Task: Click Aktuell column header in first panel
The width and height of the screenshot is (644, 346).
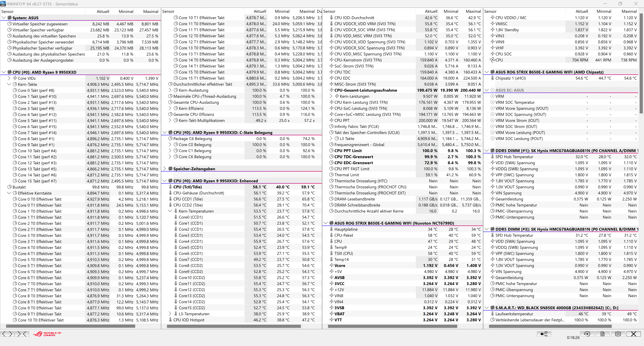Action: pyautogui.click(x=98, y=12)
